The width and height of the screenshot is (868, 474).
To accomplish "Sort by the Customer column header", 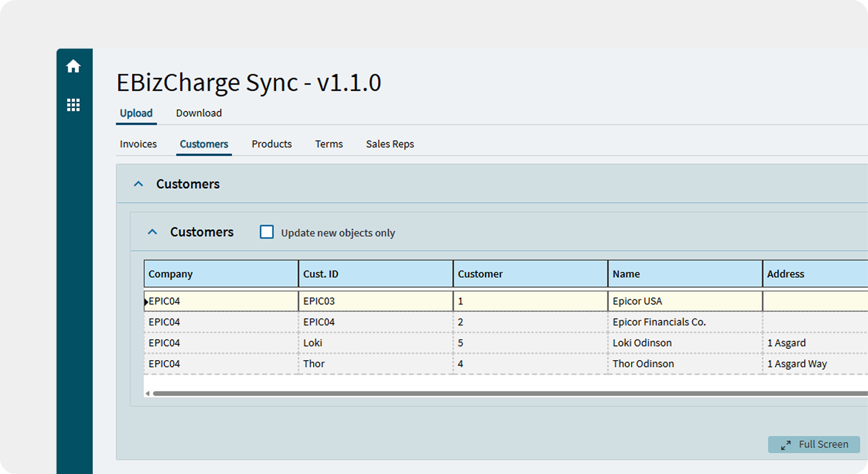I will tap(531, 274).
